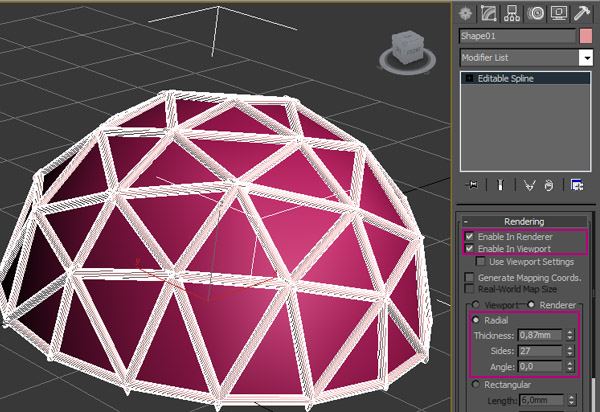This screenshot has height=412, width=600.
Task: Uncheck Enable In Renderer
Action: point(470,237)
